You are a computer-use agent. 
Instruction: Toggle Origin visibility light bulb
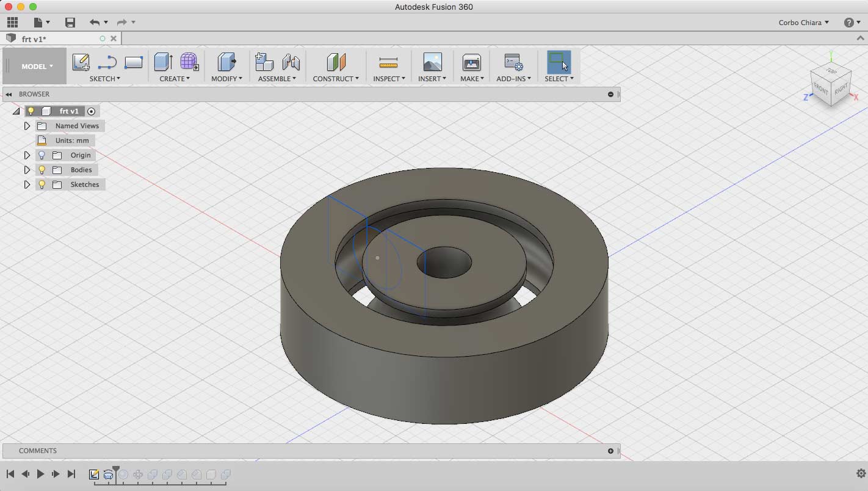[x=42, y=155]
